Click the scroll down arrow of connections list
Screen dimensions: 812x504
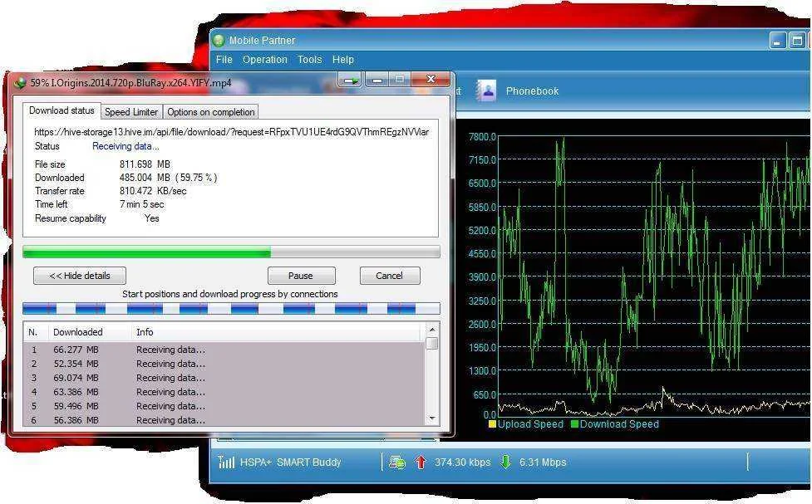click(x=432, y=418)
